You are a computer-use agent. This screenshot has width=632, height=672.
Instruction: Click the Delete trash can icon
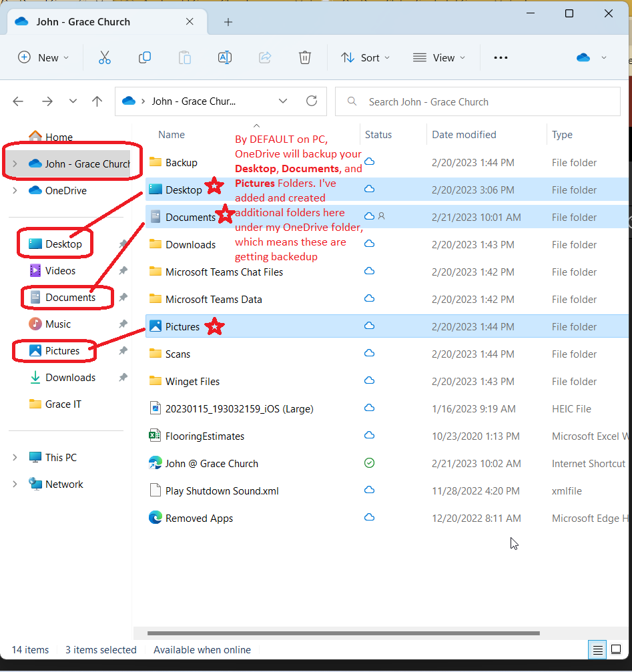304,57
